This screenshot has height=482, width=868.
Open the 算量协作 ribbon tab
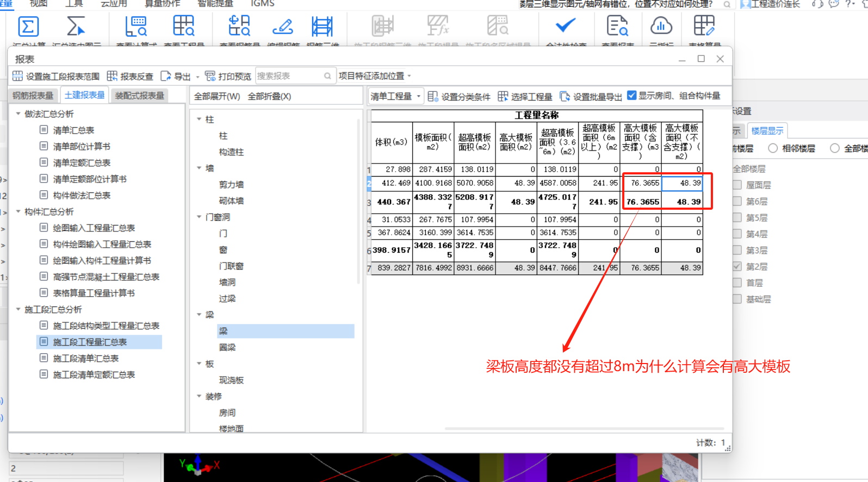click(x=162, y=4)
